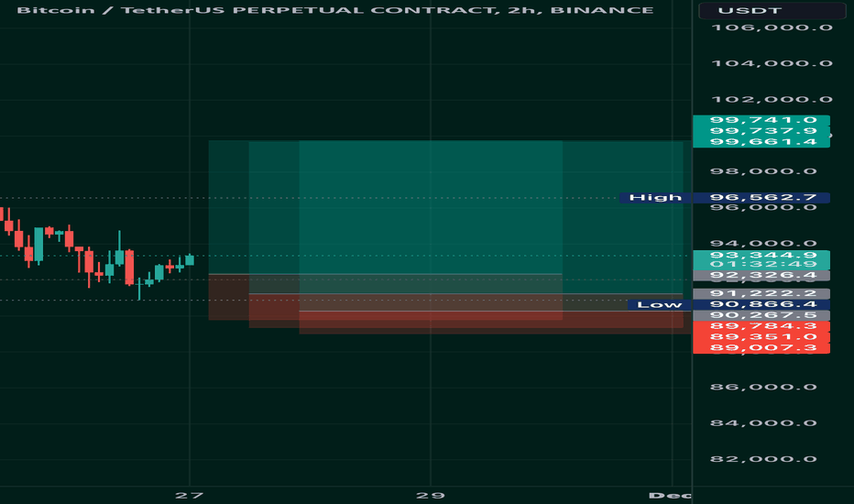Open the USDT currency selector

click(x=772, y=10)
